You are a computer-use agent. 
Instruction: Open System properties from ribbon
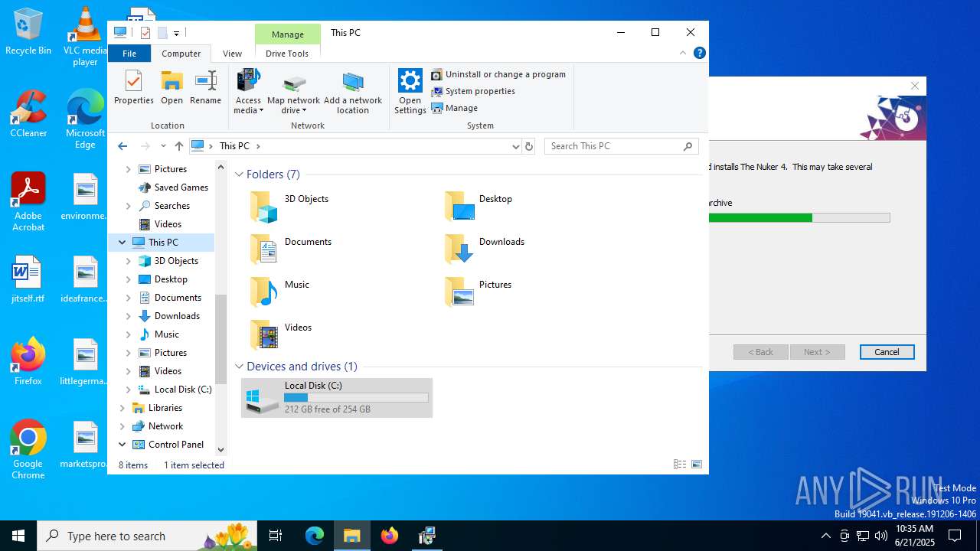(x=473, y=91)
